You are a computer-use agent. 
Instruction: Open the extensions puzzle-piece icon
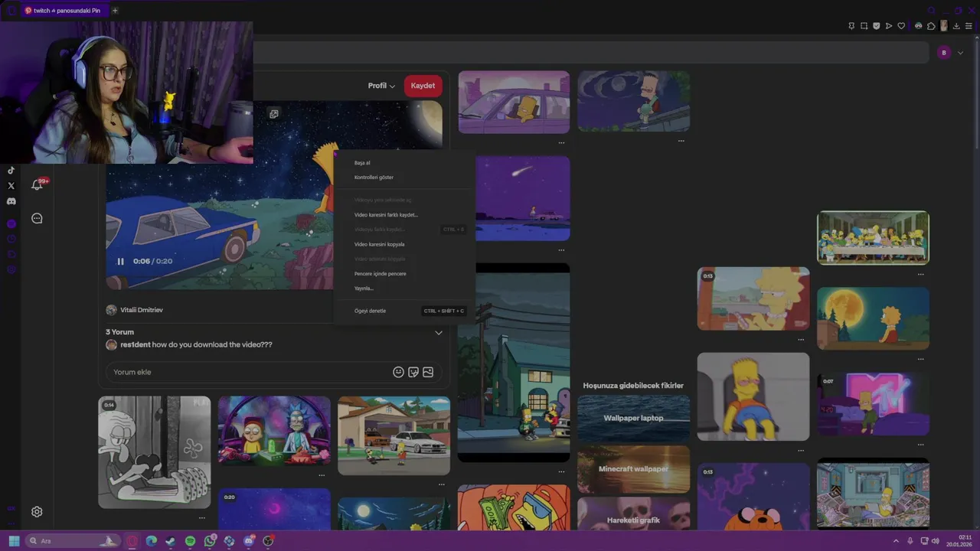[x=931, y=26]
